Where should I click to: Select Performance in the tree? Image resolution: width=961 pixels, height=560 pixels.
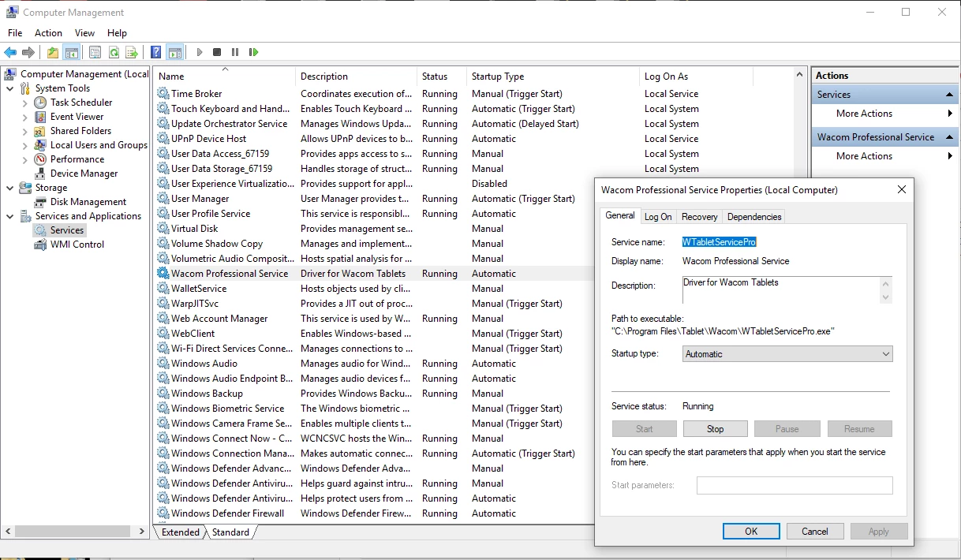point(77,159)
